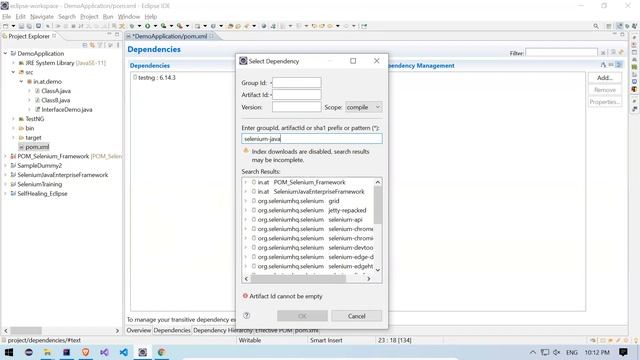The width and height of the screenshot is (640, 360).
Task: Click the Link with Editor icon in Project Explorer
Action: tap(92, 45)
